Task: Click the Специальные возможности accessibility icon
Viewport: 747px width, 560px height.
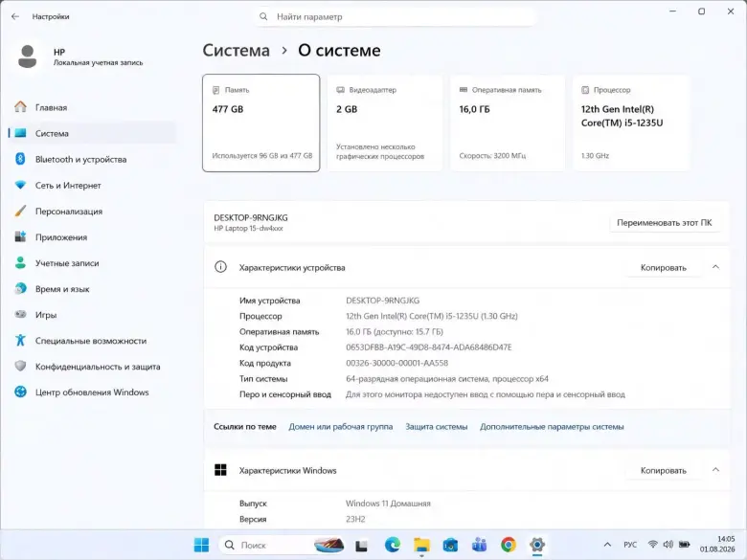Action: click(x=20, y=341)
